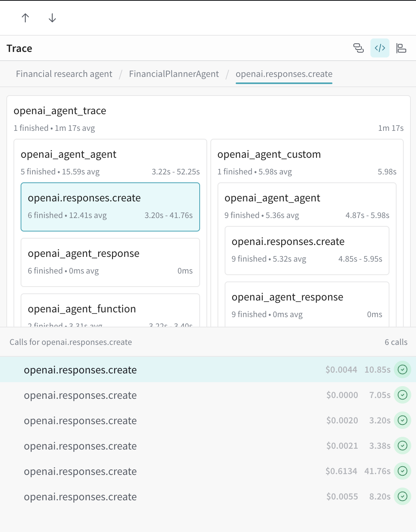This screenshot has height=532, width=416.
Task: Select the highlighted openai.responses.create card
Action: pos(110,207)
